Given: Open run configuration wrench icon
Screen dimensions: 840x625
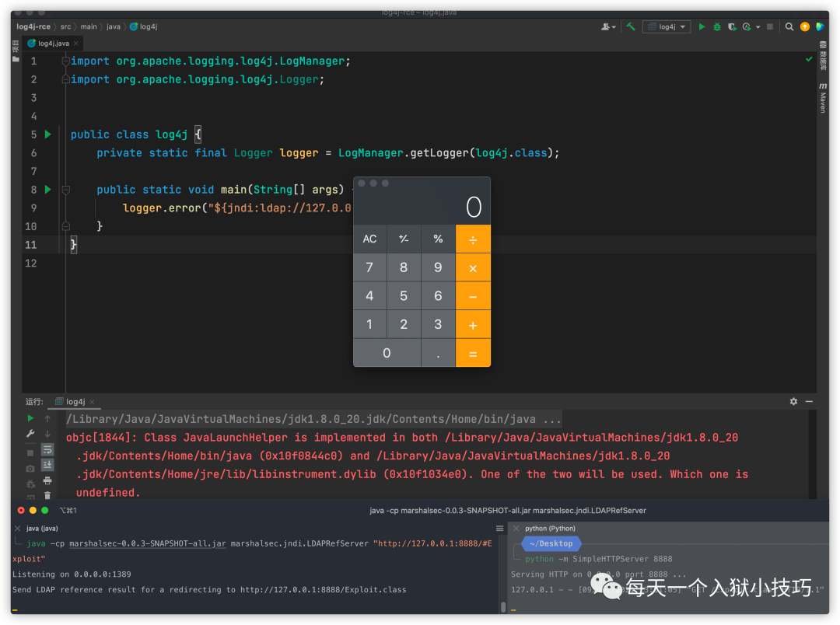Looking at the screenshot, I should click(x=30, y=434).
